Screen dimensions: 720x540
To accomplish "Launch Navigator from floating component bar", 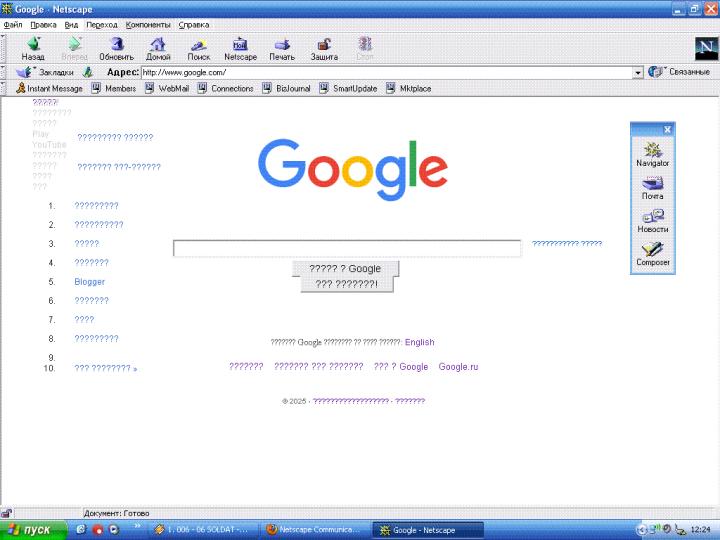I will click(x=652, y=154).
